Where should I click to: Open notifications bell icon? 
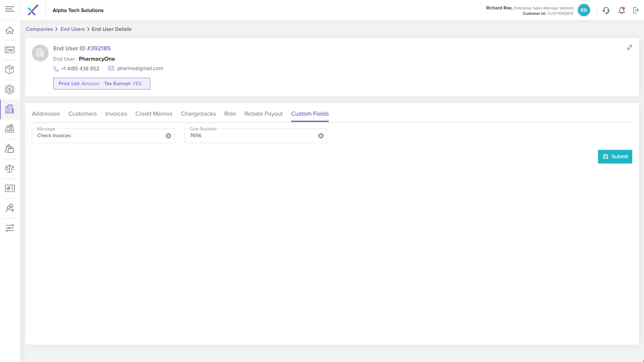622,10
